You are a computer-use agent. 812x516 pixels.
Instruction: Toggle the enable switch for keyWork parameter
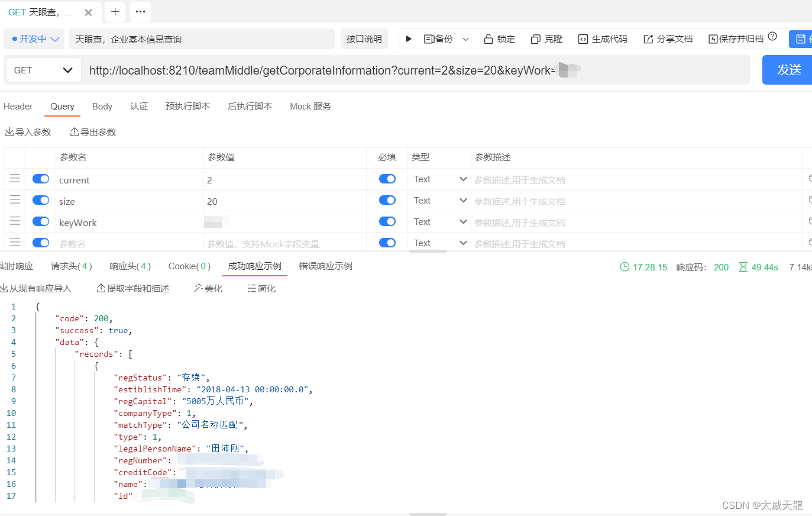(x=41, y=221)
